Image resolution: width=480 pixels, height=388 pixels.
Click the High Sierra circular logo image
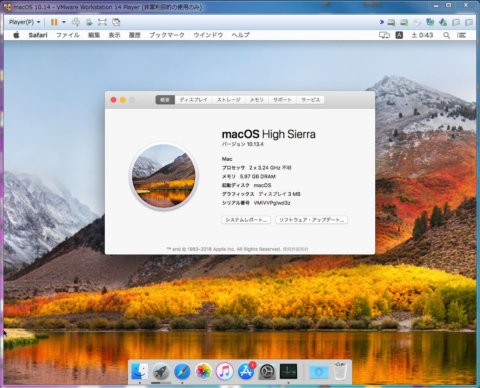tap(164, 176)
